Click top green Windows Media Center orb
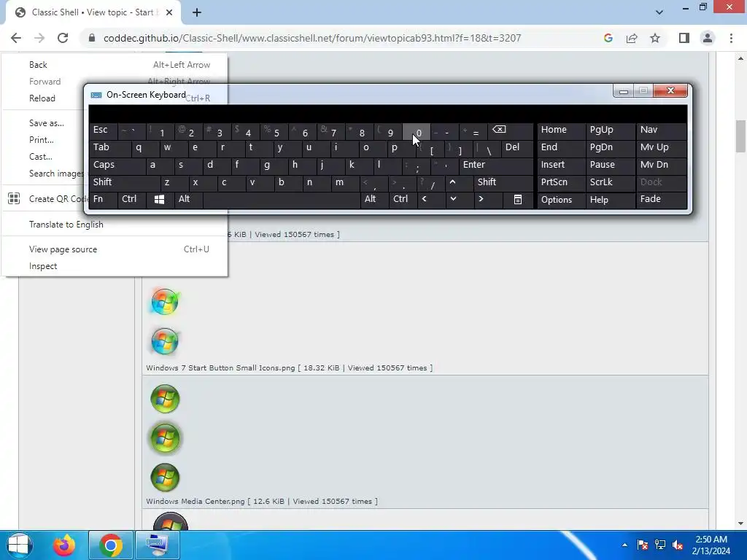This screenshot has height=560, width=747. coord(166,399)
